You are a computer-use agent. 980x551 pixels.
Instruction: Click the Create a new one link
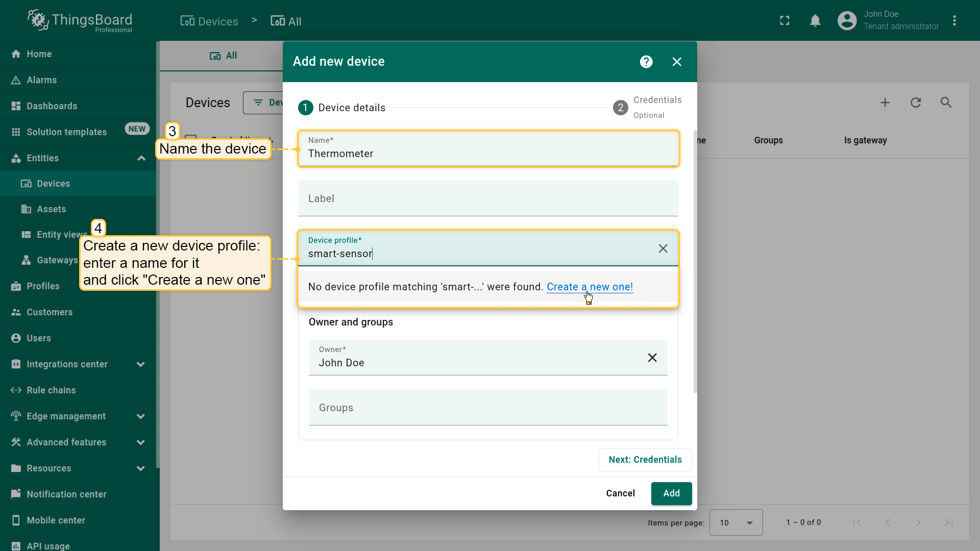tap(590, 287)
